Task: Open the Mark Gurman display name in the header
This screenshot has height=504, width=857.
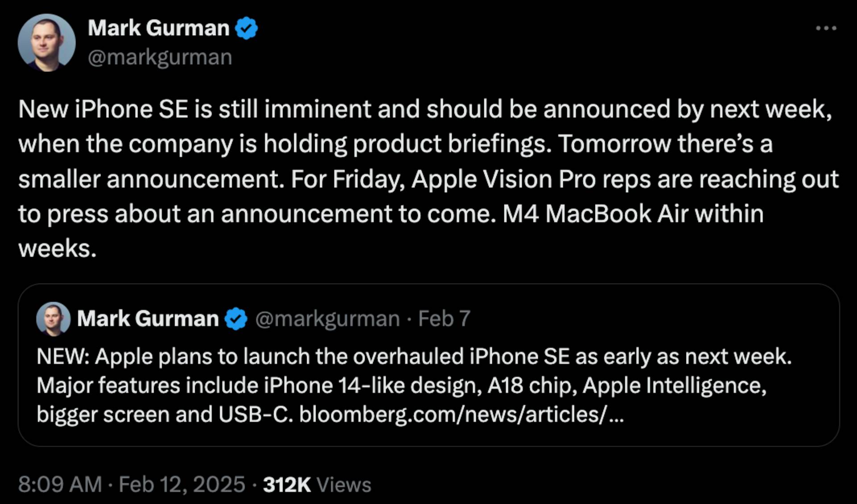Action: pos(158,28)
